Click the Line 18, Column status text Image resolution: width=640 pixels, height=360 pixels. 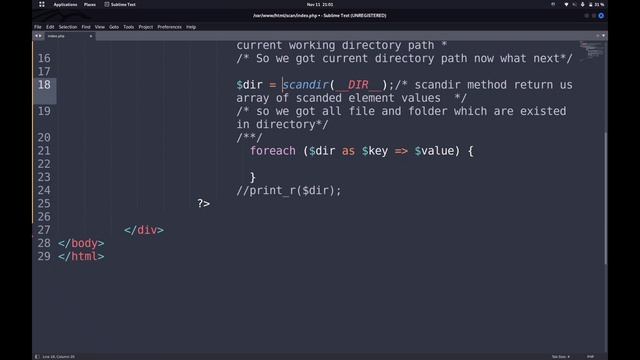[x=58, y=357]
